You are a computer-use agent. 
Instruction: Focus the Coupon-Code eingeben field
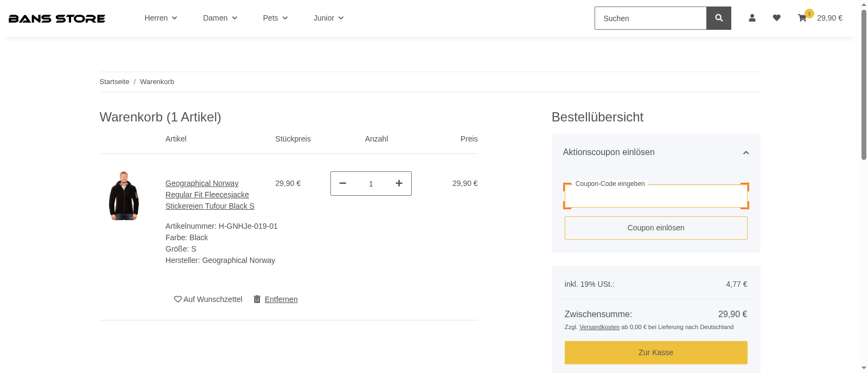click(655, 197)
